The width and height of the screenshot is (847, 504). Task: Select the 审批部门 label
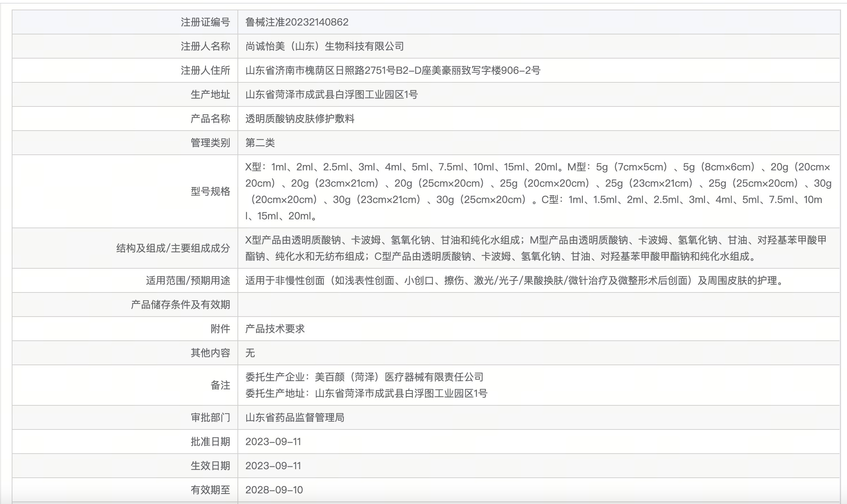(x=211, y=417)
